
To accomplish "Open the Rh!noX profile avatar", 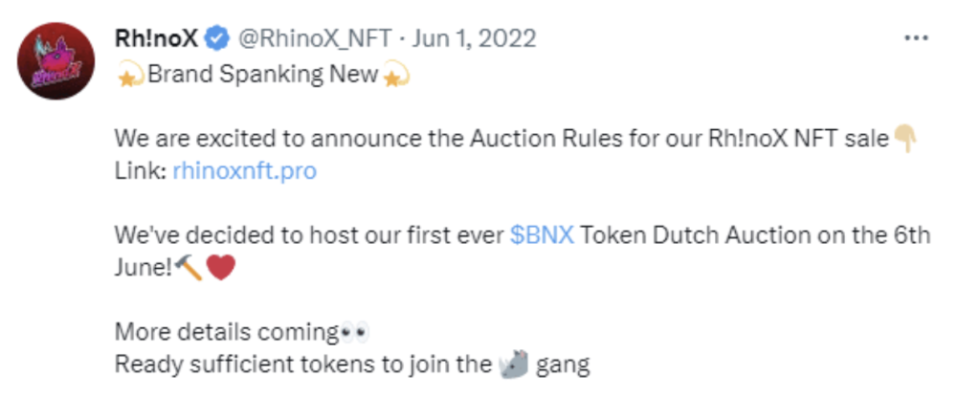I will [56, 61].
